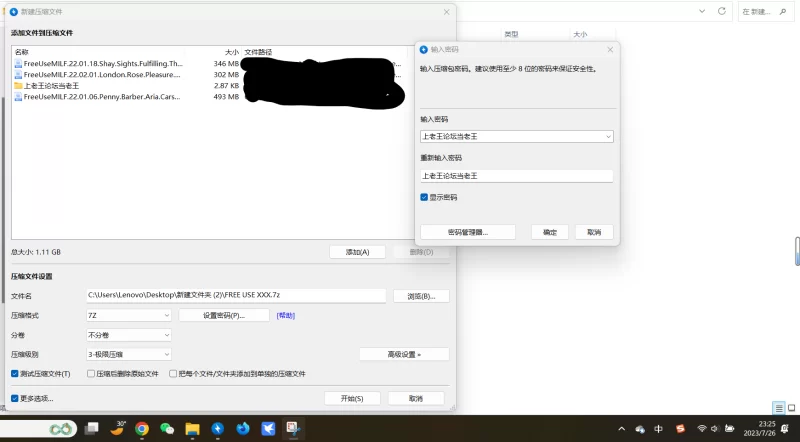The image size is (800, 442).
Task: Open Chrome from the taskbar
Action: [142, 429]
